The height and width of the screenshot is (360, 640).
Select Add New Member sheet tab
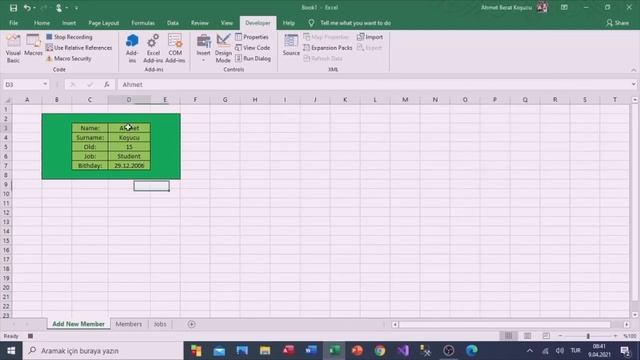[x=78, y=324]
